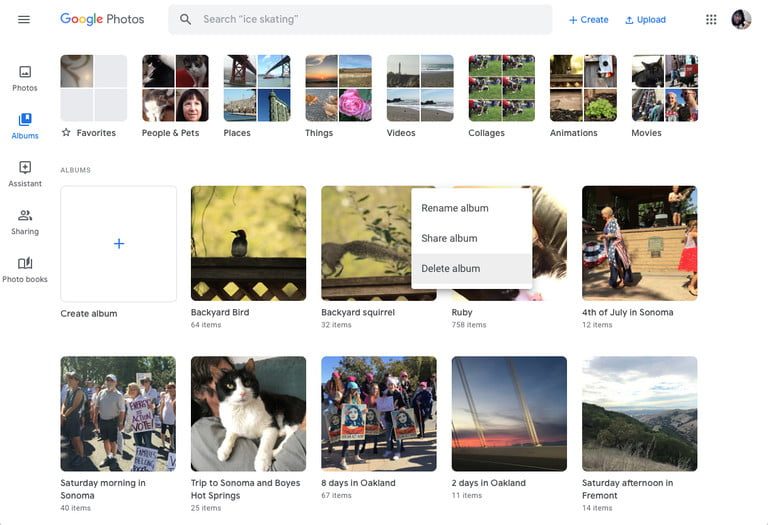The image size is (768, 525).
Task: Click the plus Create album tile
Action: [118, 243]
